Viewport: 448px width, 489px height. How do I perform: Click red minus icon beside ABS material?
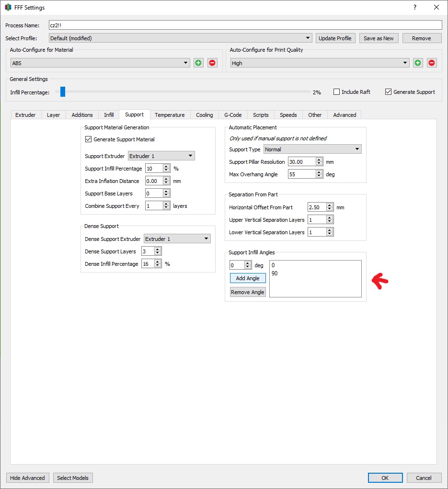(212, 63)
